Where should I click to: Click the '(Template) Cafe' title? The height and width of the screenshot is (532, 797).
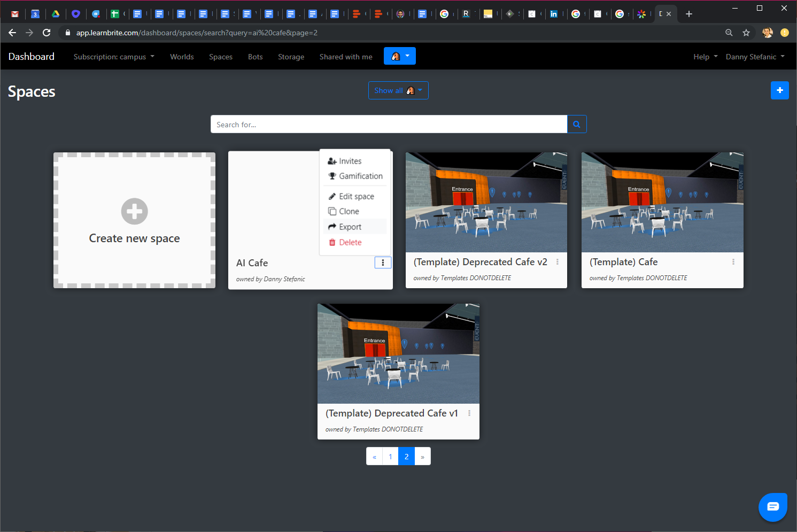(624, 262)
